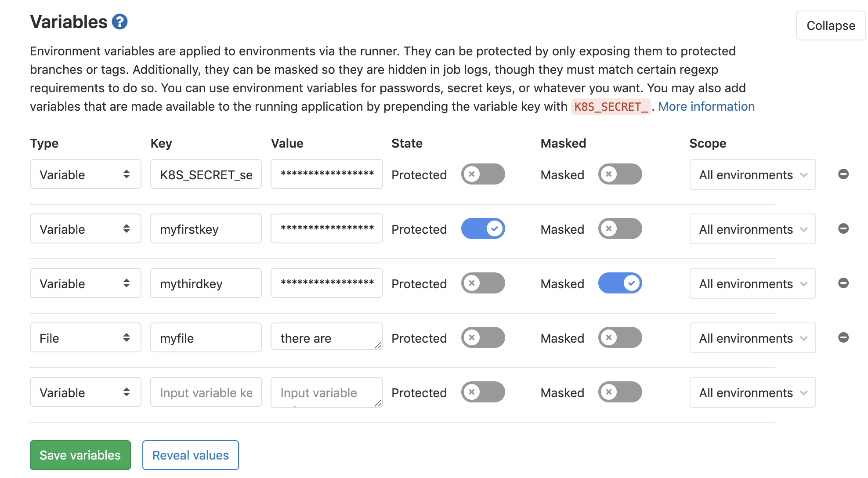Enable Protected toggle for myfile

click(x=483, y=337)
